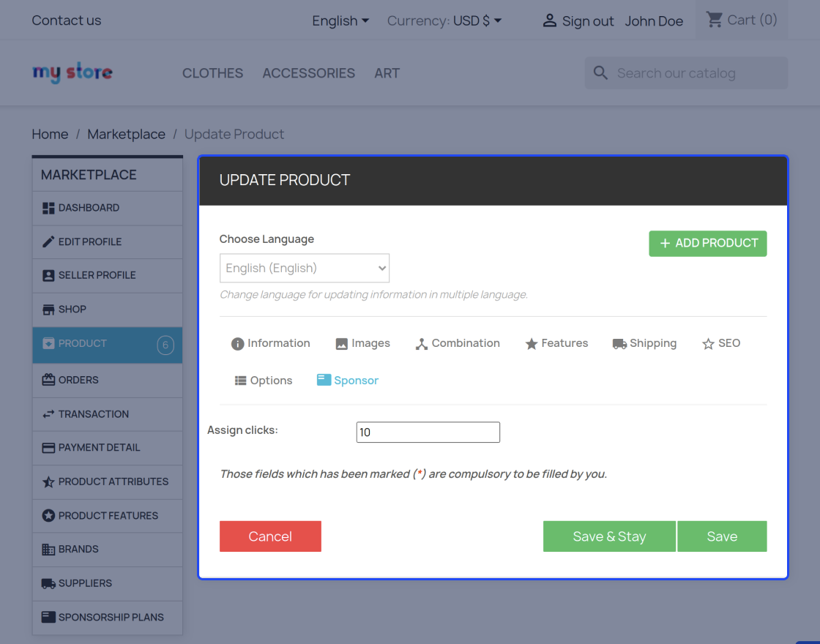Open the Clothes category menu

coord(212,73)
